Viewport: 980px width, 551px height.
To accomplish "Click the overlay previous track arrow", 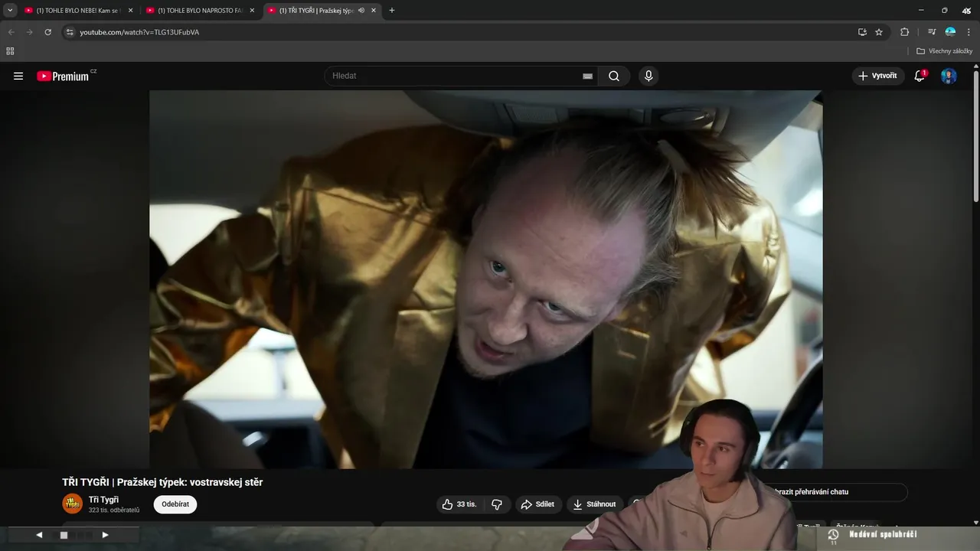I will point(39,535).
